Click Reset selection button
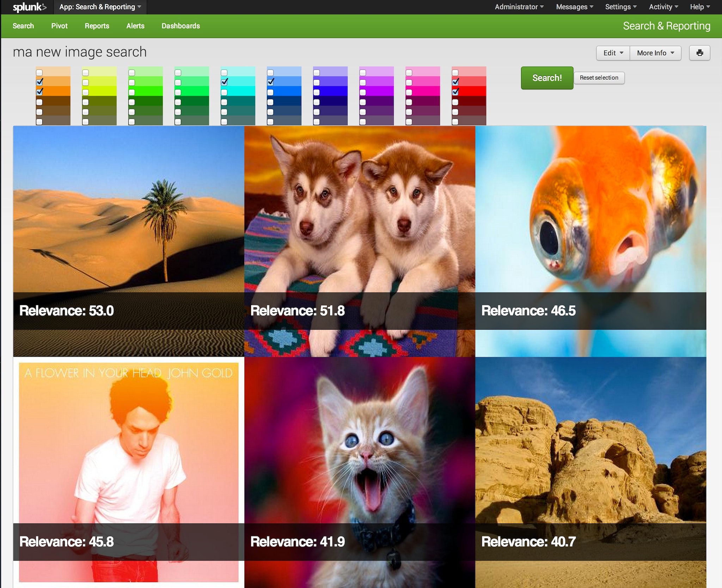The width and height of the screenshot is (722, 588). coord(599,78)
